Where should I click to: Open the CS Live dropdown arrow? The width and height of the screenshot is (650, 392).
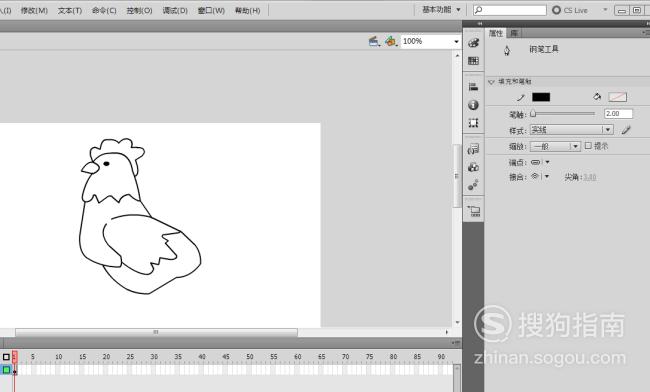click(x=605, y=10)
